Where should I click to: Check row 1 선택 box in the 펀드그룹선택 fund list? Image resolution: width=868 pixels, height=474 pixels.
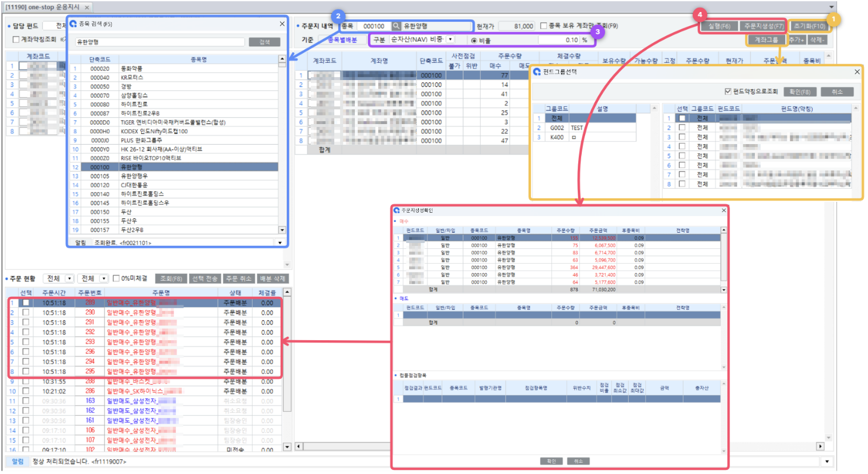(x=682, y=118)
